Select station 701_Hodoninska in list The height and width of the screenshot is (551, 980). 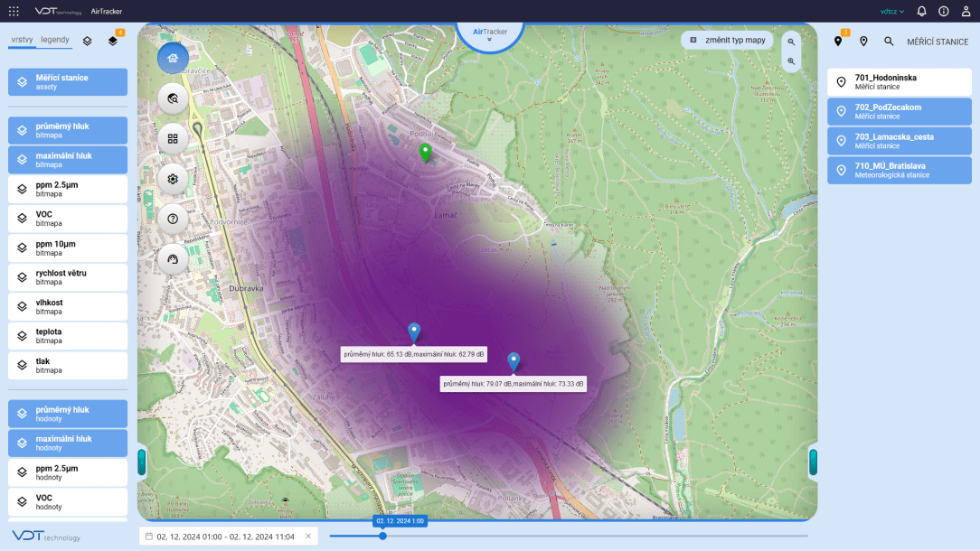(899, 82)
